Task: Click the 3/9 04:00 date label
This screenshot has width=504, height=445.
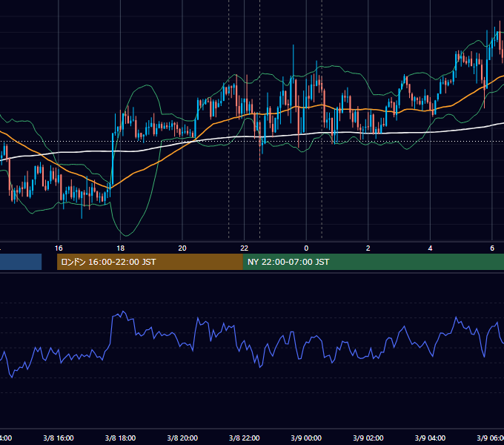Action: 430,438
